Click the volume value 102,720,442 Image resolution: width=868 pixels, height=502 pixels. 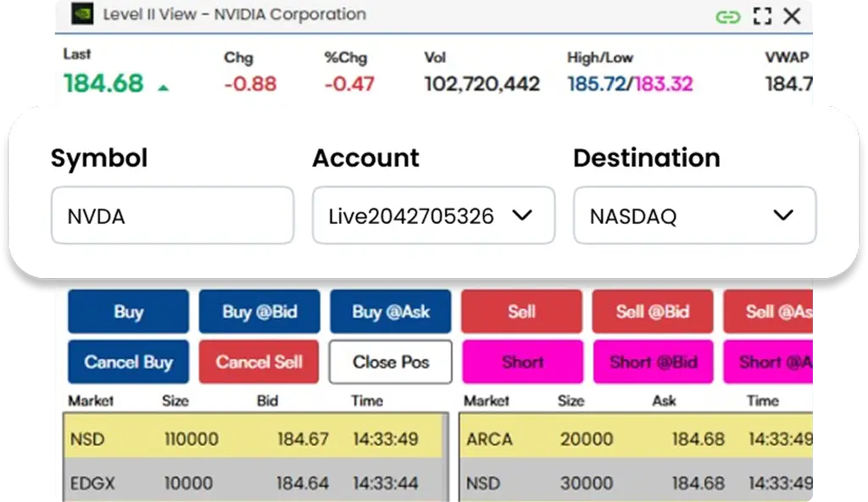(481, 84)
